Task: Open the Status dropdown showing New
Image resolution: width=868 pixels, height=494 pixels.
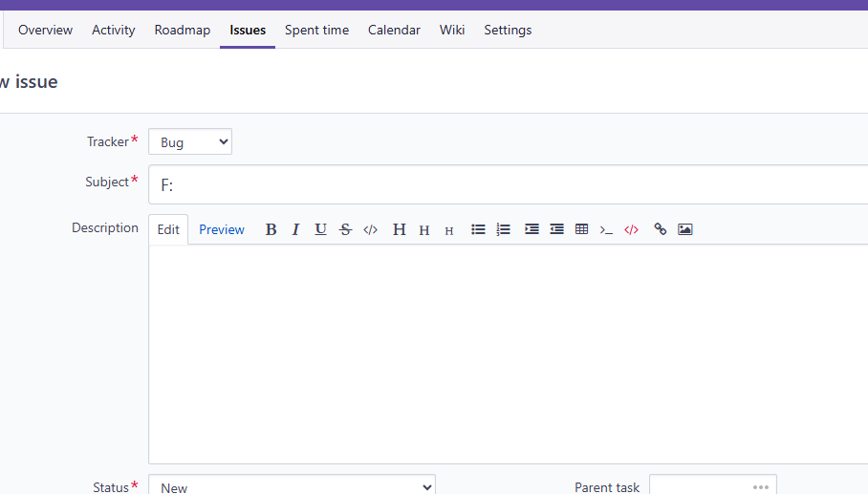Action: coord(292,486)
